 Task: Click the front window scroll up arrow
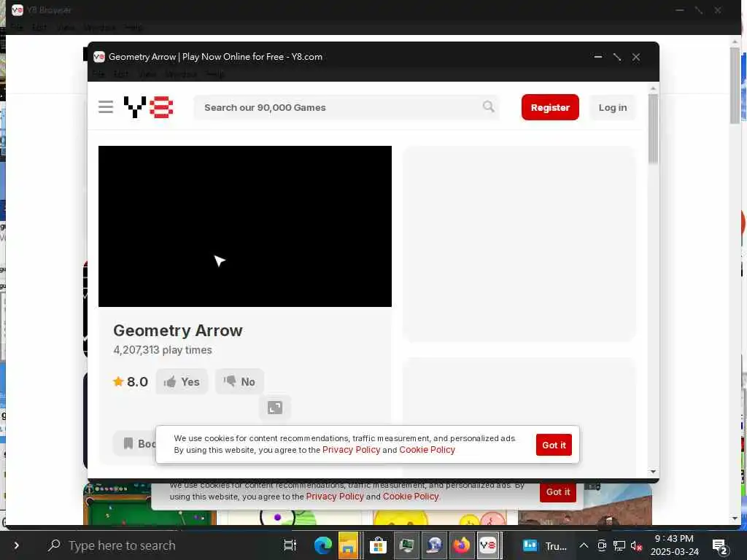click(653, 88)
